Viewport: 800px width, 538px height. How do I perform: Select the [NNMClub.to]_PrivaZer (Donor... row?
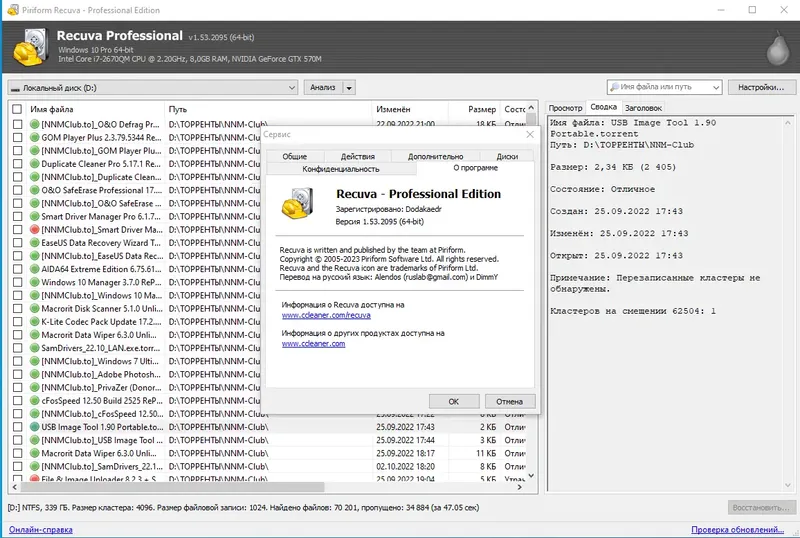(x=136, y=387)
